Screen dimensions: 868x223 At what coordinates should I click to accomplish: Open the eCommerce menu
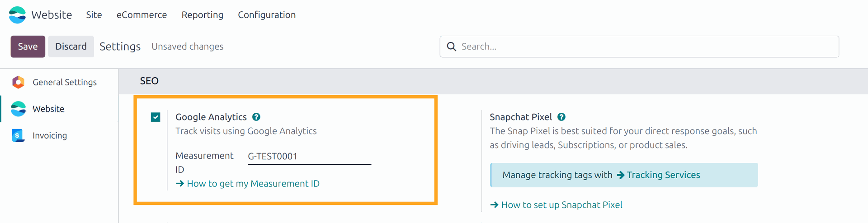[x=142, y=15]
